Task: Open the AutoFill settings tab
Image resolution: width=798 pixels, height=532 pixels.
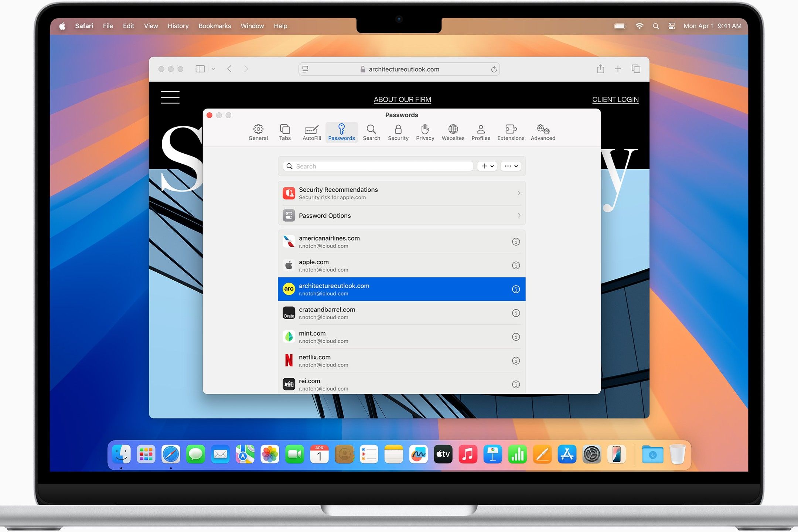Action: [312, 132]
